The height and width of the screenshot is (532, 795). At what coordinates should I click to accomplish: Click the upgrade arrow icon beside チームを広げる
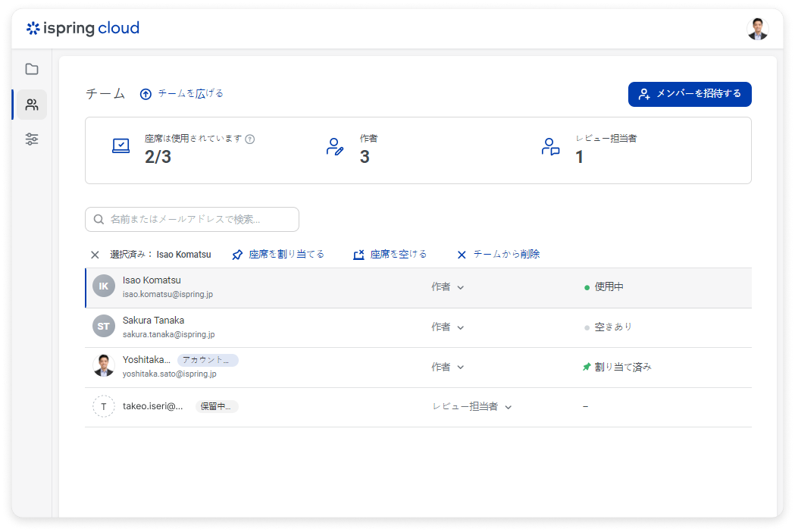click(x=146, y=94)
